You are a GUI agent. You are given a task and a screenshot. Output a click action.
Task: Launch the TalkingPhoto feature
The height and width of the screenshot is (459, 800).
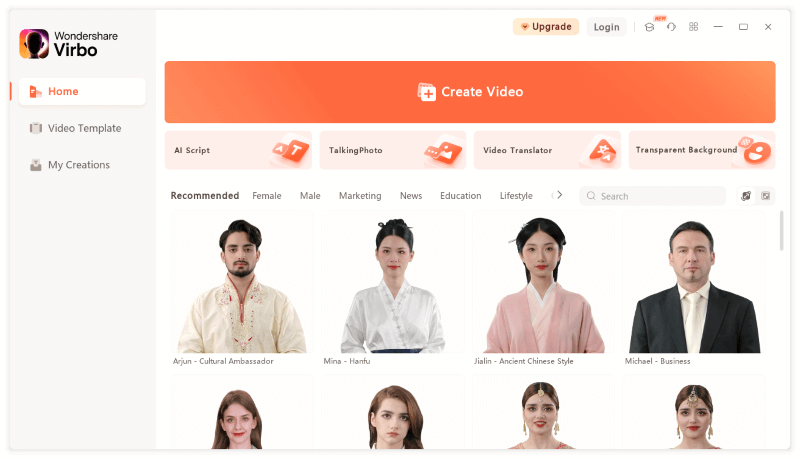click(x=393, y=150)
